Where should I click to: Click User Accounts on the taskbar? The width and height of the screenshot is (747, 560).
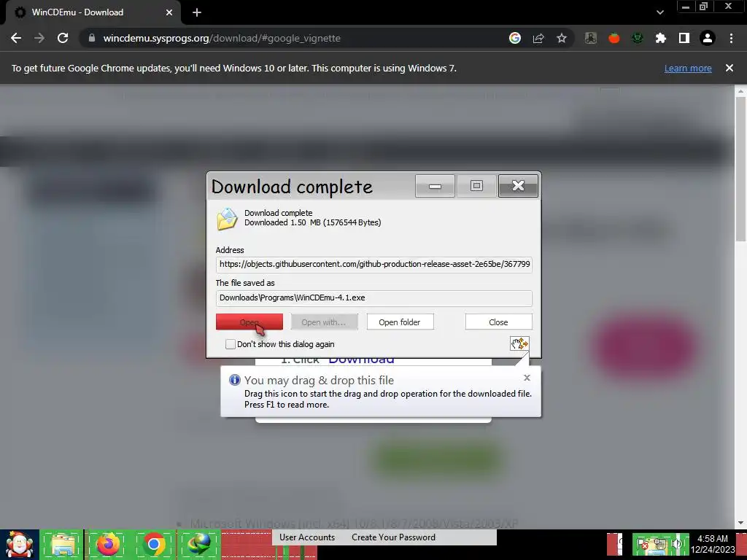coord(307,537)
